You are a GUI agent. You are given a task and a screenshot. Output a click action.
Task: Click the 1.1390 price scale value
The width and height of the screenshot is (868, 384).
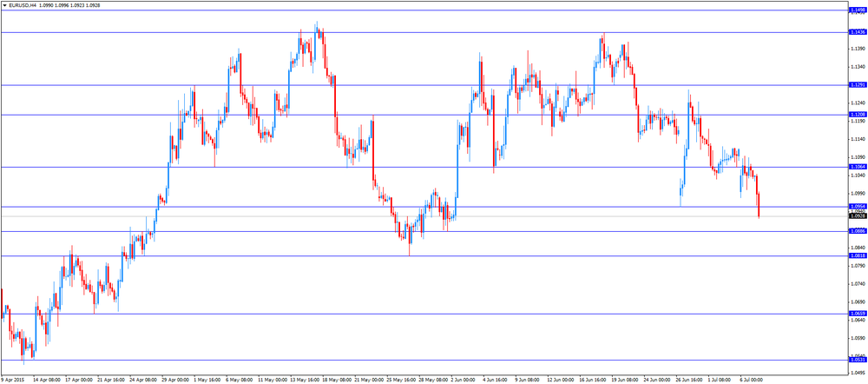pyautogui.click(x=858, y=49)
